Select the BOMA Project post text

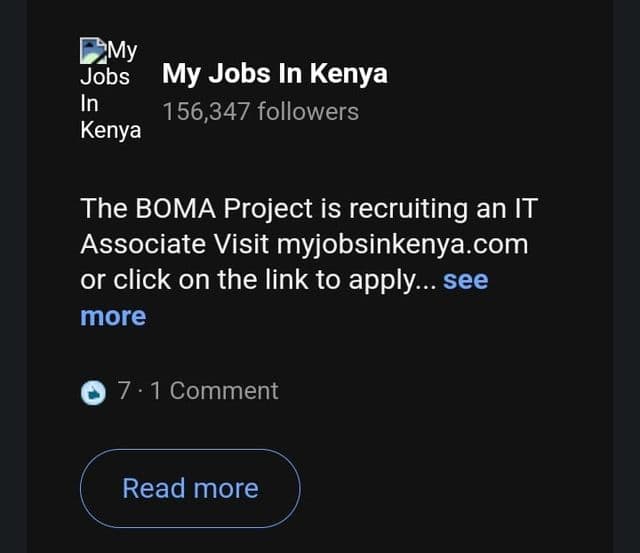(309, 244)
